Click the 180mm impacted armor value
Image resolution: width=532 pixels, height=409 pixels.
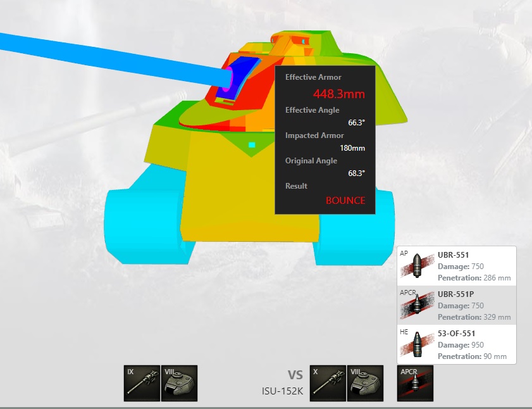[x=352, y=148]
